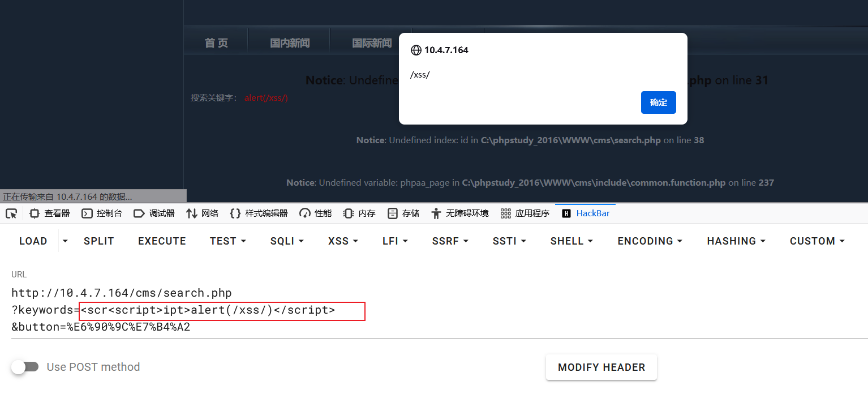
Task: Click the notice mentioning search.php line 38
Action: (x=530, y=140)
